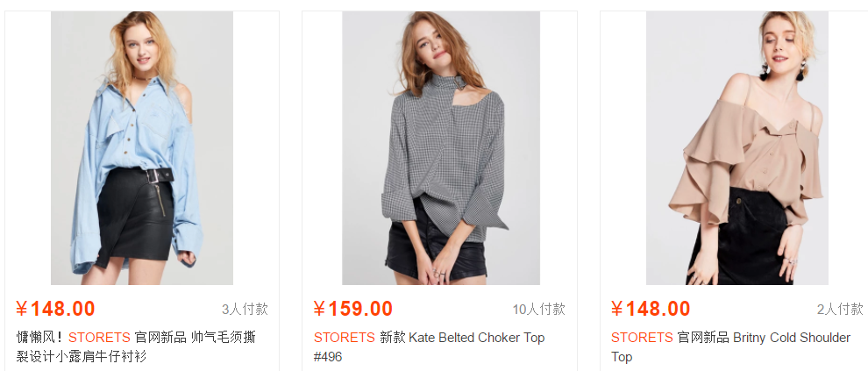
Task: Click the 2人付款 purchase count
Action: click(x=840, y=309)
